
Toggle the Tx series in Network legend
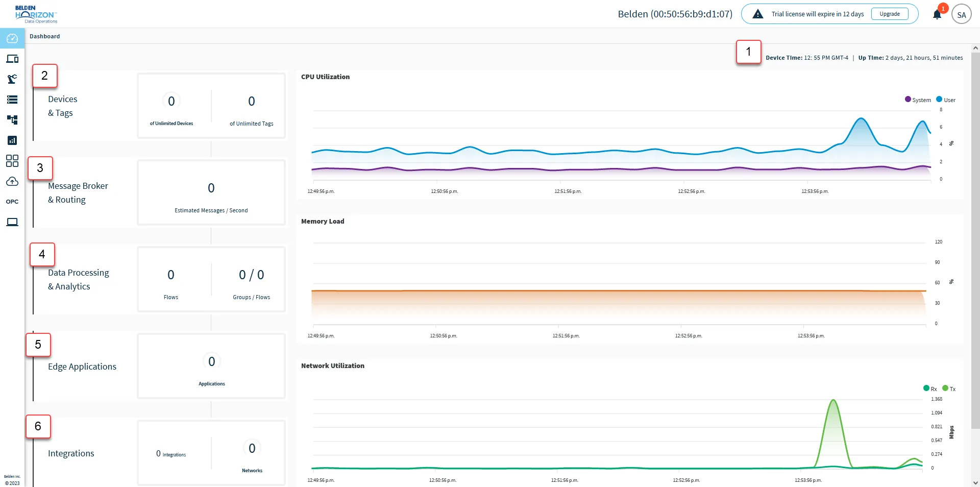(949, 388)
